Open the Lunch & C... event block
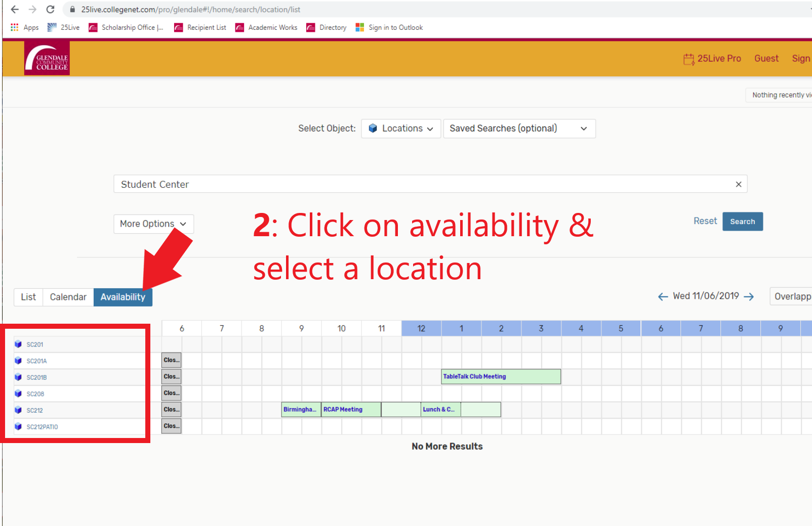Viewport: 812px width, 526px height. pyautogui.click(x=440, y=409)
